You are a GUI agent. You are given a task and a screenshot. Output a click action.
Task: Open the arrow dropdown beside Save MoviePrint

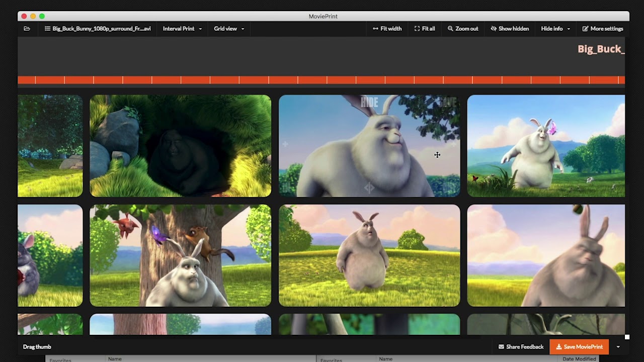618,347
